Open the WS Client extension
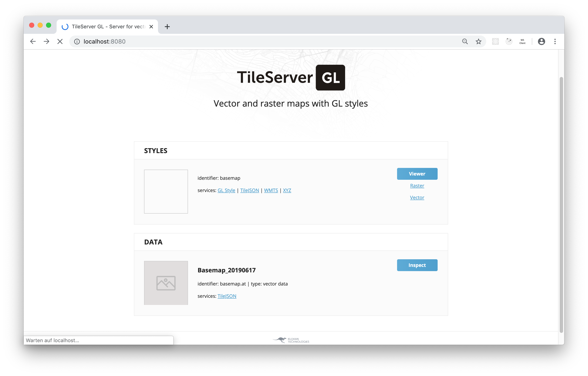Viewport: 588px width, 376px height. tap(522, 42)
